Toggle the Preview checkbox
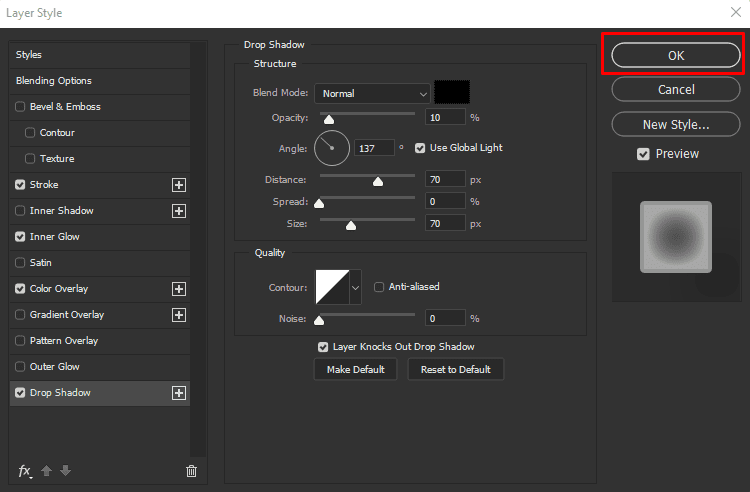The width and height of the screenshot is (750, 492). point(643,154)
